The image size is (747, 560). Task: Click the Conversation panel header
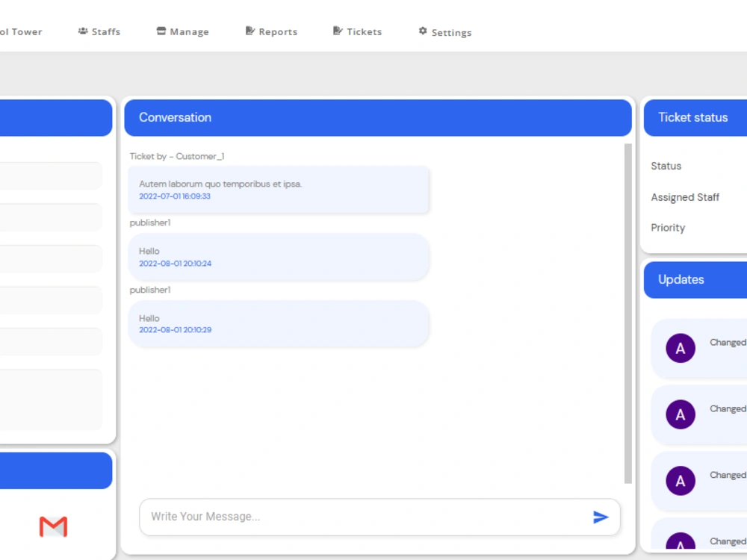[378, 118]
